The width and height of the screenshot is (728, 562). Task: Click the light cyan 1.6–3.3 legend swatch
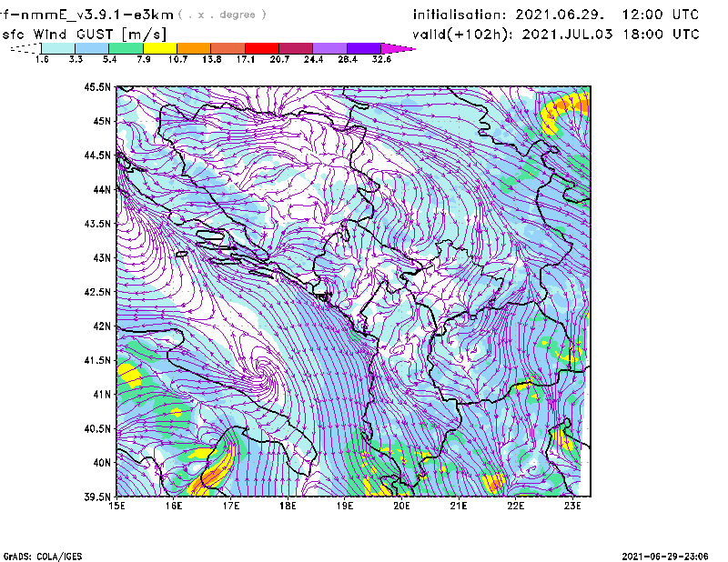(58, 48)
